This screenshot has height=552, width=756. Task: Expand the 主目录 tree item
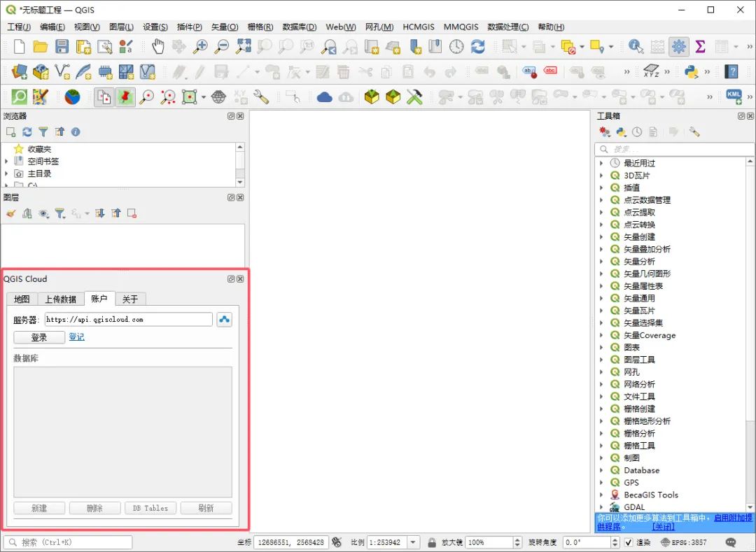6,174
